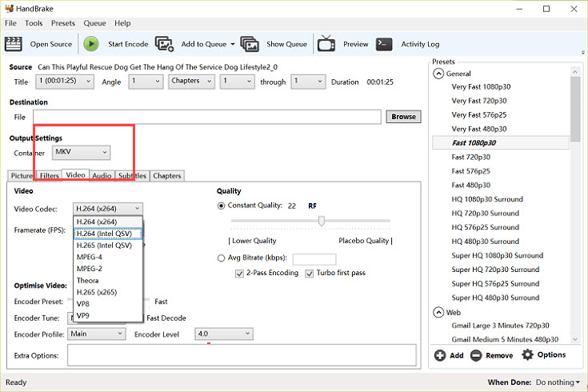Click the Remove preset minus icon
Image resolution: width=588 pixels, height=392 pixels.
click(476, 355)
